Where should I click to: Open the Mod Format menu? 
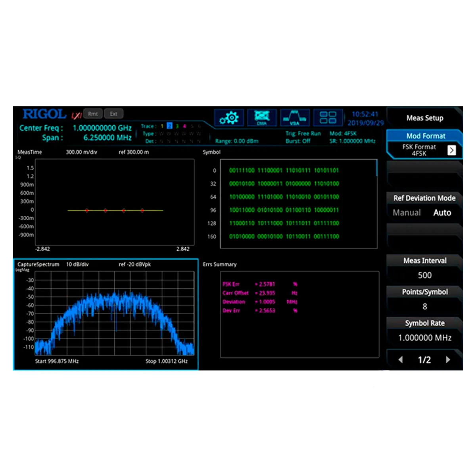(425, 136)
